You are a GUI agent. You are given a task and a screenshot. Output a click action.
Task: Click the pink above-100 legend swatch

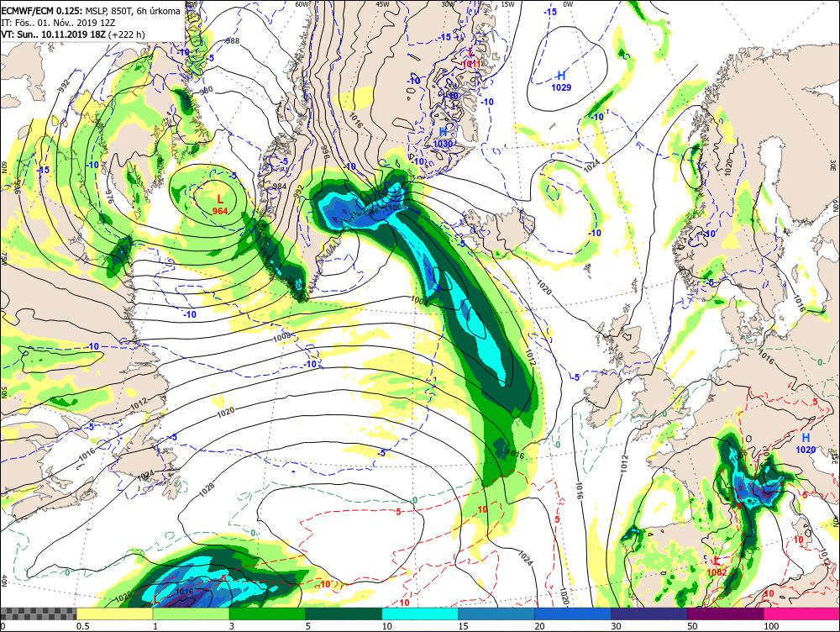(802, 614)
